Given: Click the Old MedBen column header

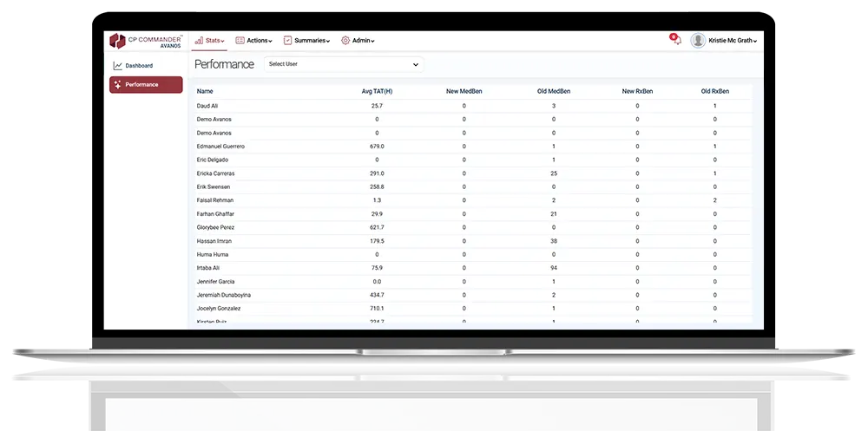Looking at the screenshot, I should click(x=554, y=91).
